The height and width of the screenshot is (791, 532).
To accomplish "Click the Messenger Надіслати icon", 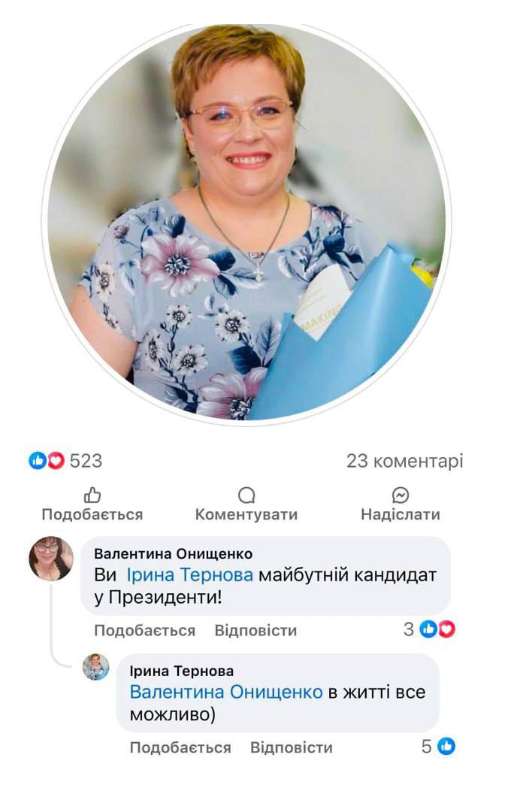I will (x=401, y=495).
